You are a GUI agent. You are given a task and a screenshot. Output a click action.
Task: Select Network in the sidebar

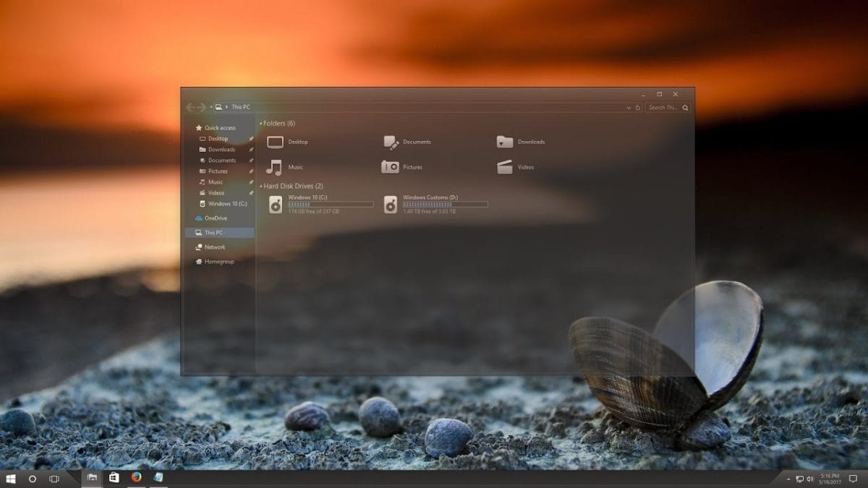(215, 247)
